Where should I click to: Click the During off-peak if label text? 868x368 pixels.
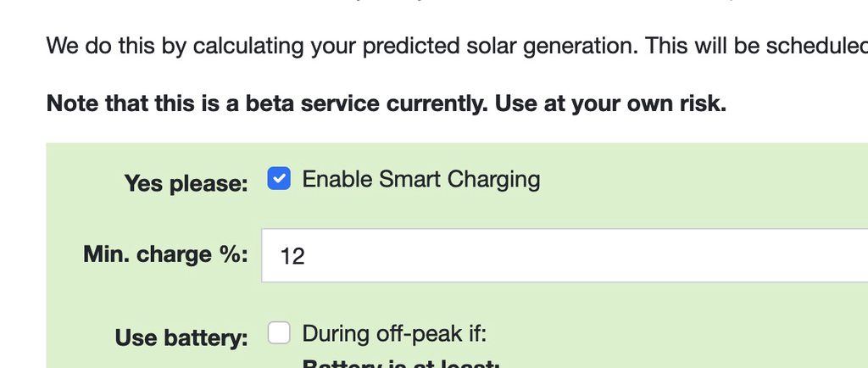pos(394,333)
